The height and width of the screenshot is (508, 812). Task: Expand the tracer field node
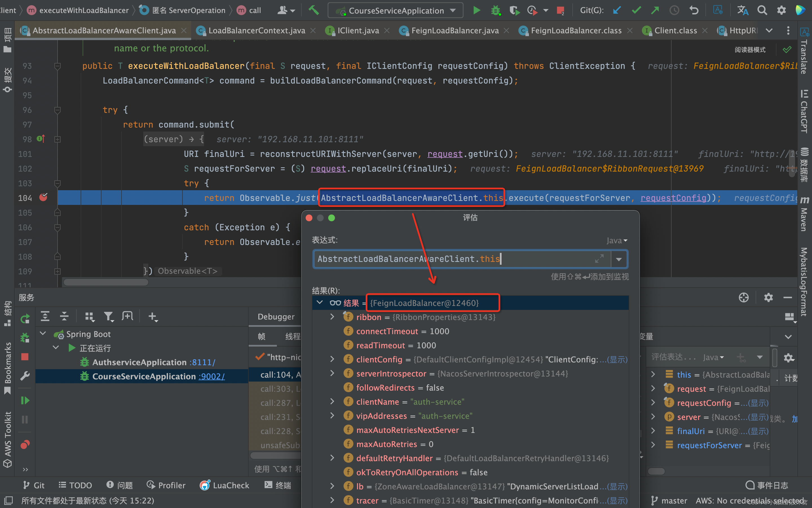coord(332,500)
